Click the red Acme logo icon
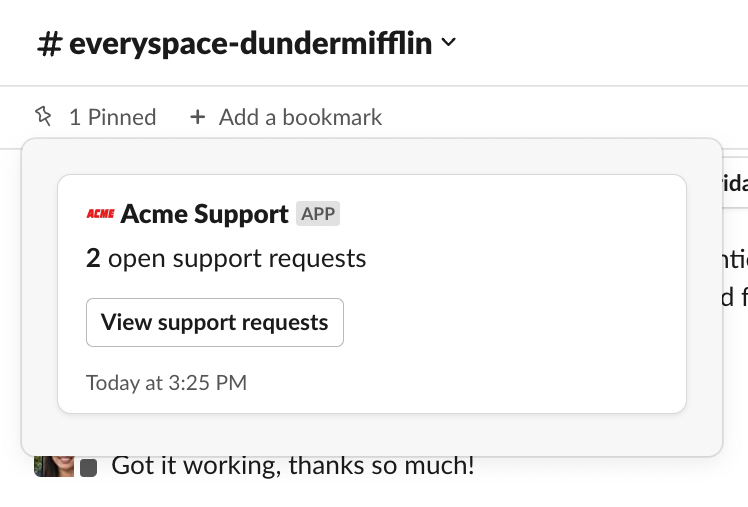The height and width of the screenshot is (507, 748). [x=100, y=213]
